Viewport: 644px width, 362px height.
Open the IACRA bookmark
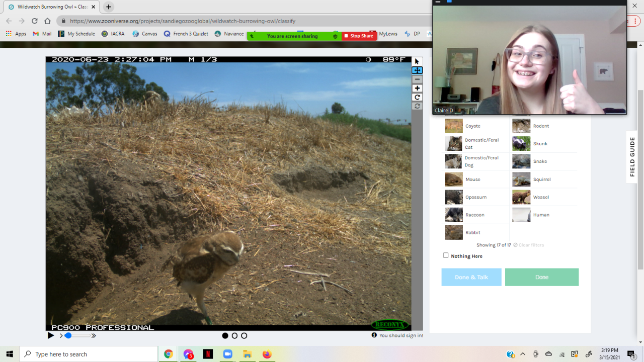[x=113, y=34]
